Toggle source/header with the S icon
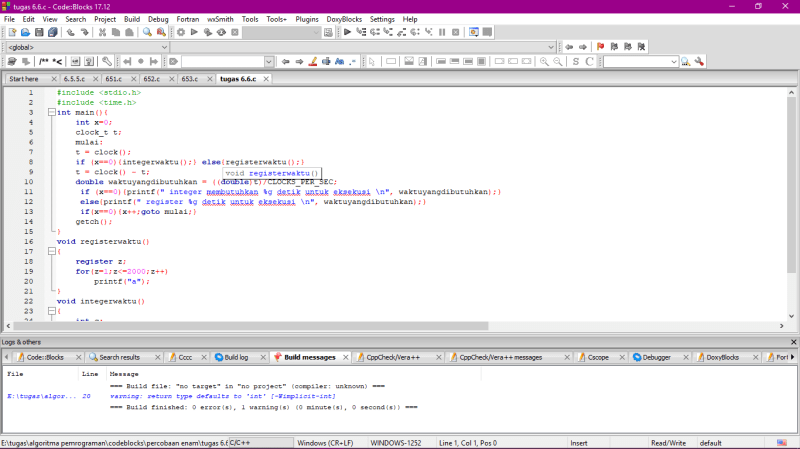This screenshot has height=449, width=800. pyautogui.click(x=575, y=62)
